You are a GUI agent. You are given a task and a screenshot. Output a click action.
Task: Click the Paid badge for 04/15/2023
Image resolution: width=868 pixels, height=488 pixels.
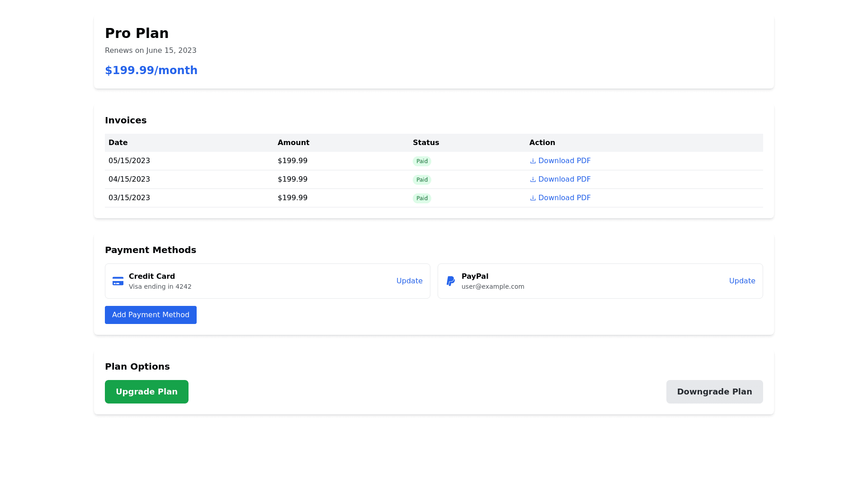click(x=422, y=180)
